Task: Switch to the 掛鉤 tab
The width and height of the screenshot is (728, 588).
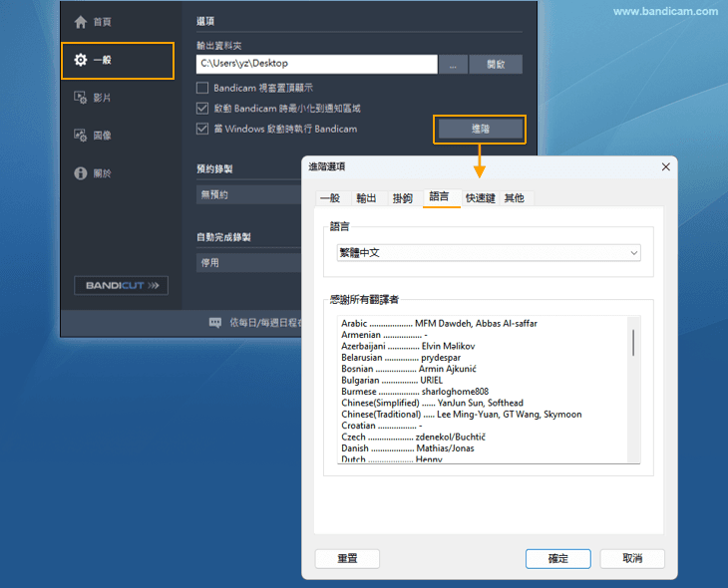Action: [x=403, y=198]
